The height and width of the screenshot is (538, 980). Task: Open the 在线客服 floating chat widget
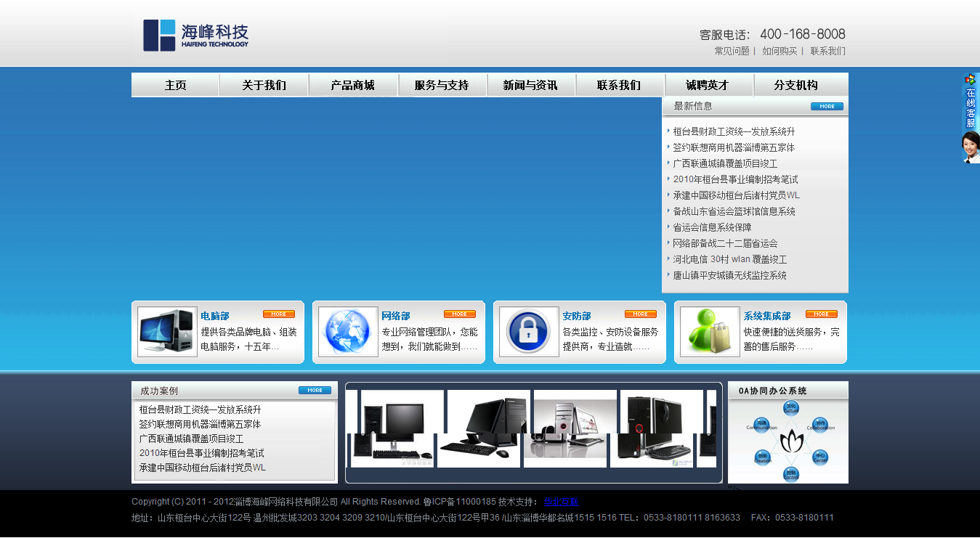[x=971, y=118]
